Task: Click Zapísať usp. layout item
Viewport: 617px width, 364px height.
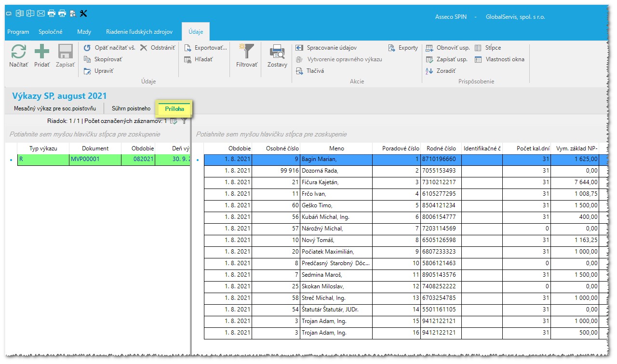Action: (x=446, y=59)
